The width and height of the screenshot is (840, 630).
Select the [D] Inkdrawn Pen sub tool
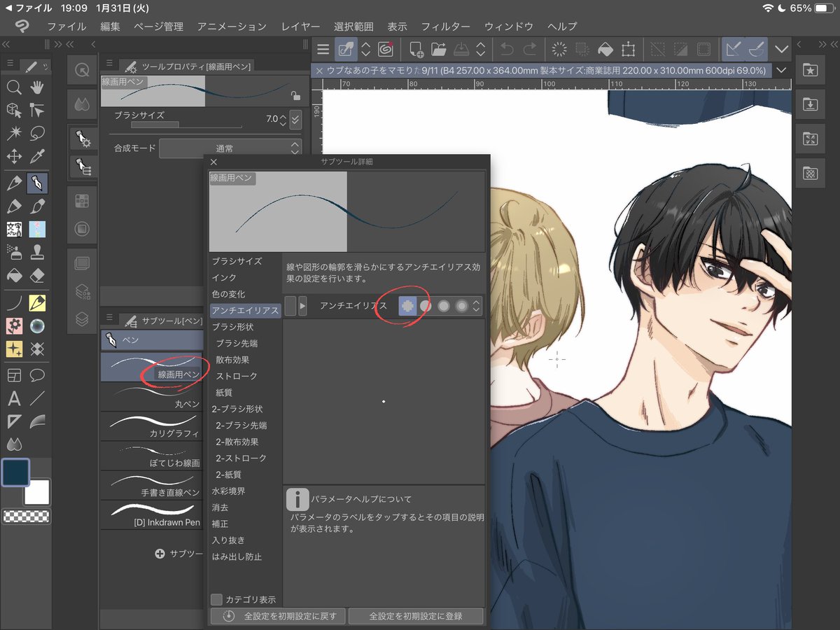(152, 514)
